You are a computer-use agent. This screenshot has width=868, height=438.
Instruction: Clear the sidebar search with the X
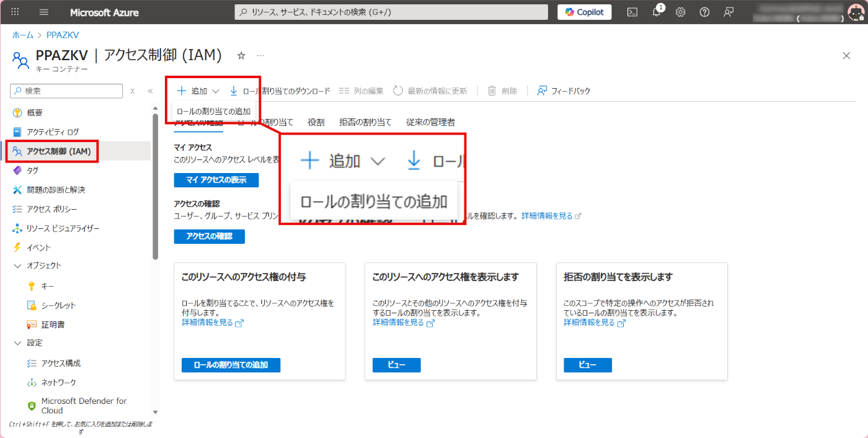tap(132, 91)
